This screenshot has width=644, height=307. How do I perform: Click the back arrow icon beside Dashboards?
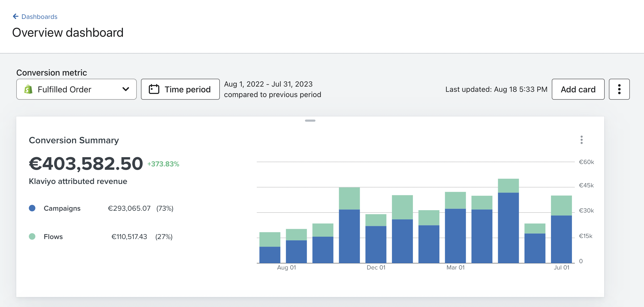point(16,17)
